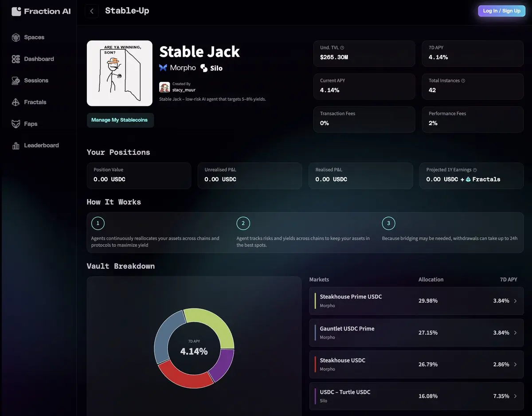532x416 pixels.
Task: Open Dashboard in the sidebar
Action: click(x=38, y=59)
